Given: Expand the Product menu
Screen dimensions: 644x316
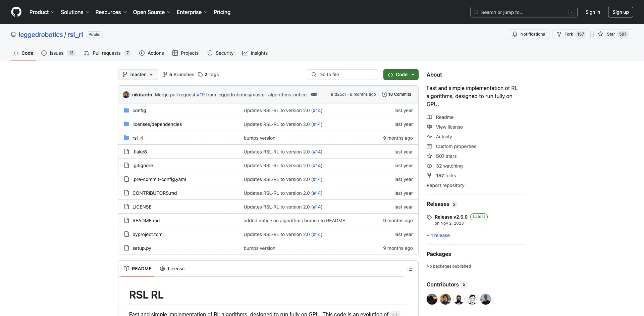Looking at the screenshot, I should [x=42, y=12].
